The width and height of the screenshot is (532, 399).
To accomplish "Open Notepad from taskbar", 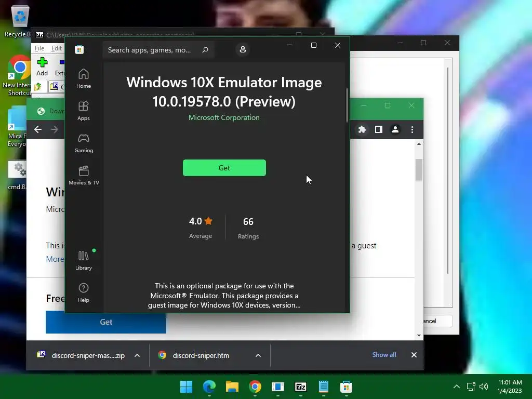I will 323,387.
